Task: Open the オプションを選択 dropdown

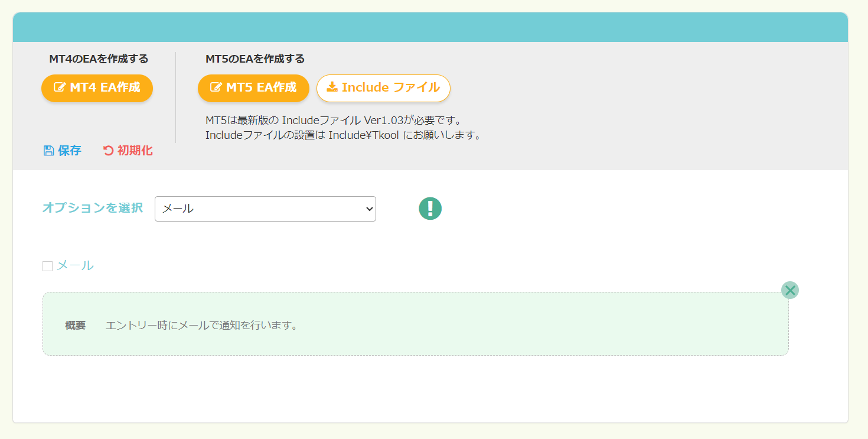Action: tap(265, 209)
